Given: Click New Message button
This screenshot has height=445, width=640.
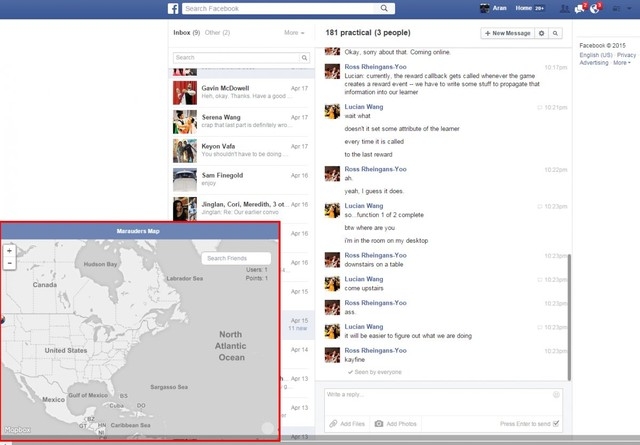Looking at the screenshot, I should (507, 33).
